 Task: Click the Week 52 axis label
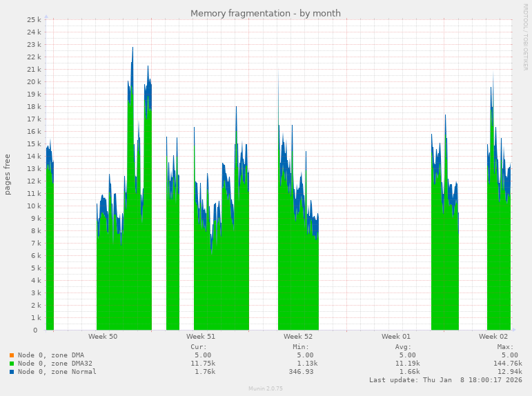[298, 336]
